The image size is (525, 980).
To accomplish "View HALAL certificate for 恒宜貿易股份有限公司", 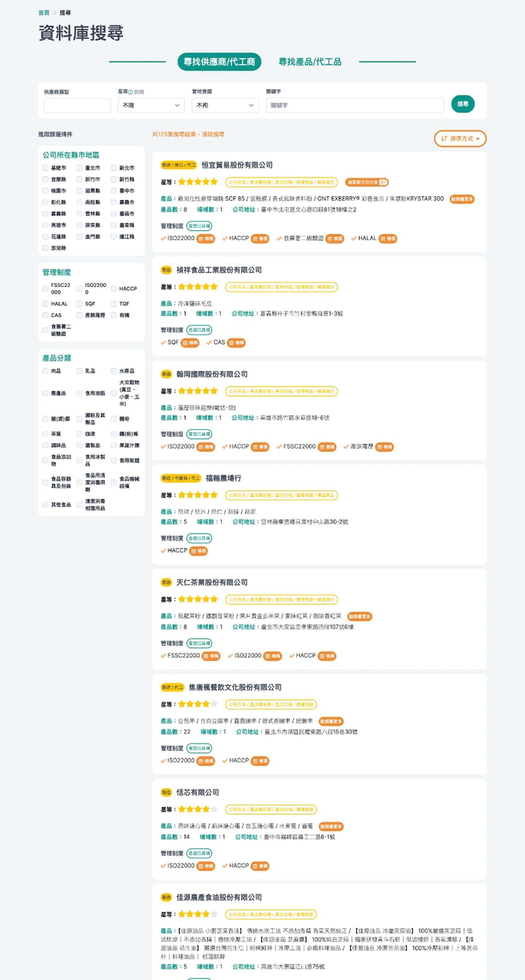I will click(388, 239).
